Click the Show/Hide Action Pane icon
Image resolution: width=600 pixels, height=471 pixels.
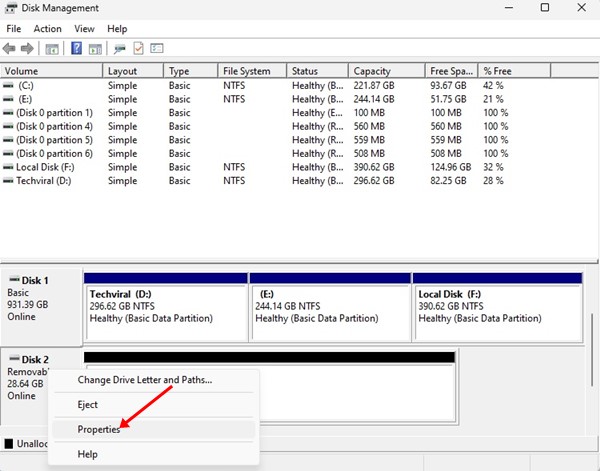click(x=96, y=48)
